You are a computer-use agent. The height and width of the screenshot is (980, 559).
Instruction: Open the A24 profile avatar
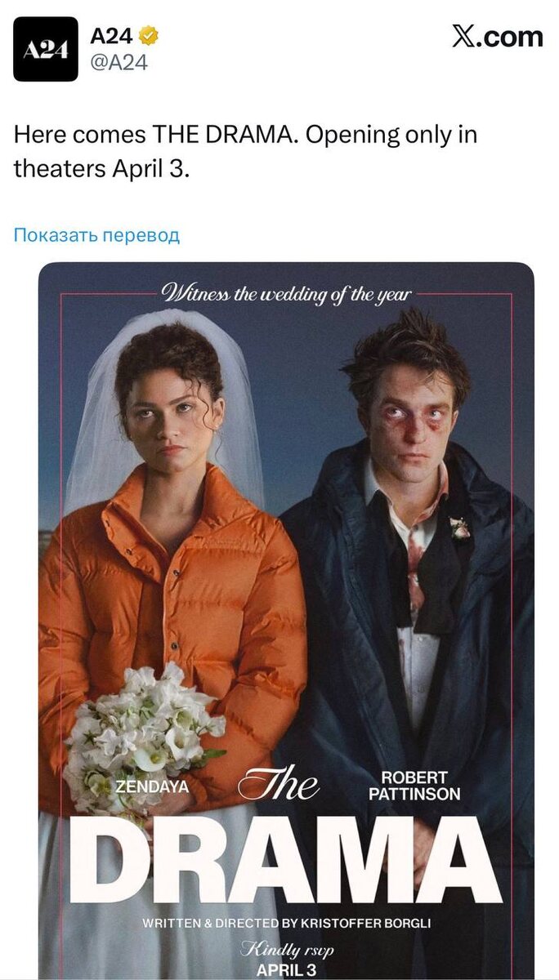tap(46, 49)
